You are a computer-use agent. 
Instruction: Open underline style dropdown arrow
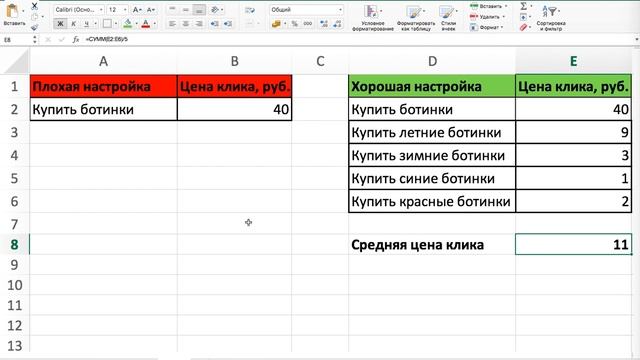click(x=96, y=24)
